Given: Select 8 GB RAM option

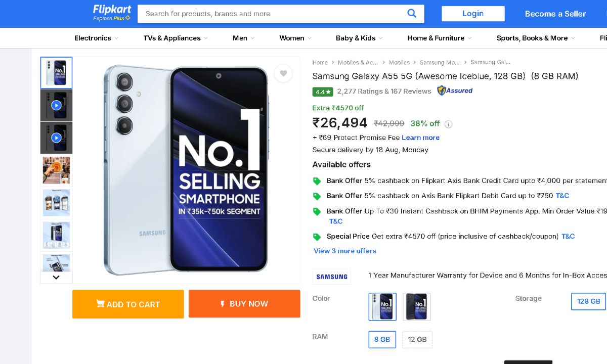Looking at the screenshot, I should [x=382, y=339].
